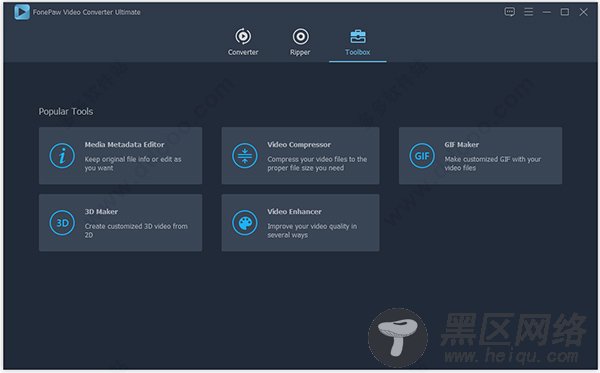The width and height of the screenshot is (600, 373).
Task: Click 'Improve your video quality' description
Action: (312, 230)
